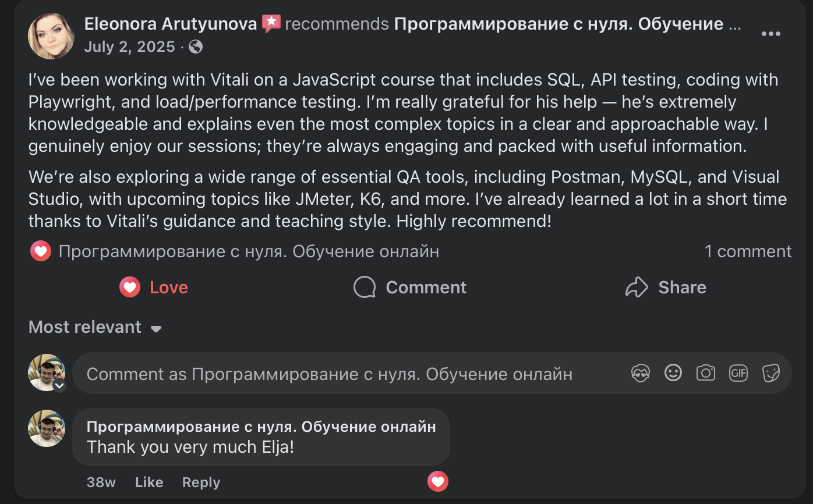
Task: Toggle the Love reaction on the post
Action: tap(154, 287)
